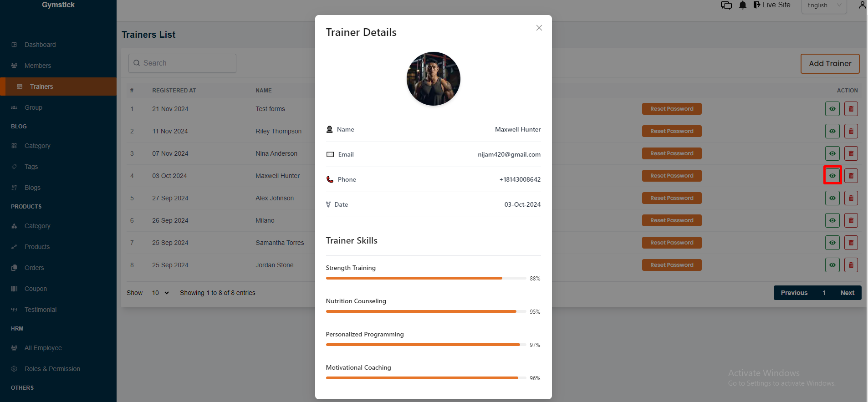Open the Members sidebar menu
This screenshot has width=868, height=402.
(38, 66)
